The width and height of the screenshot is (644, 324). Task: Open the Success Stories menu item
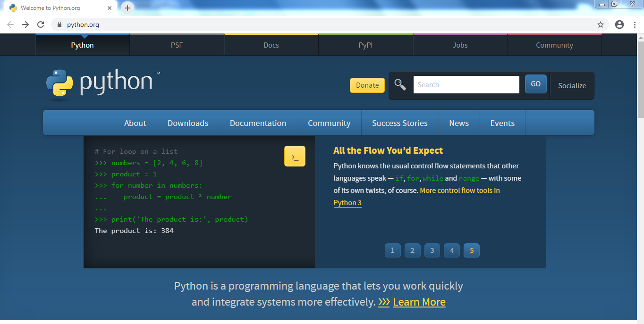[x=400, y=123]
